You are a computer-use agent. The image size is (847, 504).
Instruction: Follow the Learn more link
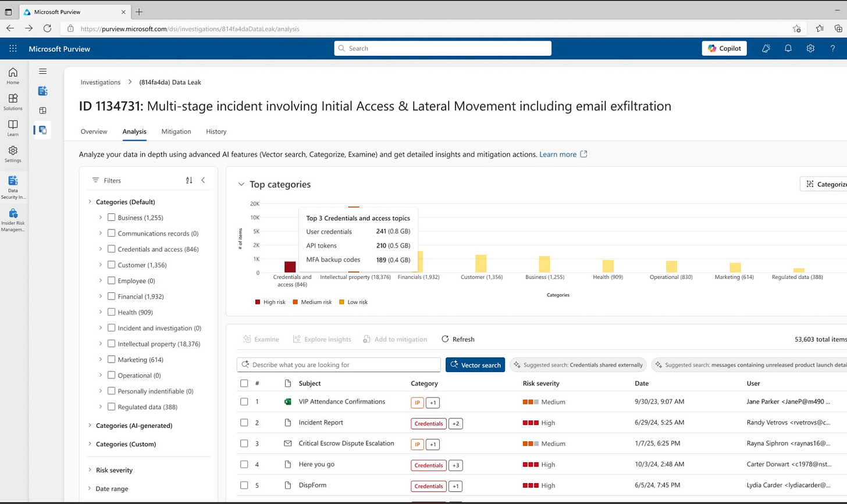pyautogui.click(x=558, y=154)
